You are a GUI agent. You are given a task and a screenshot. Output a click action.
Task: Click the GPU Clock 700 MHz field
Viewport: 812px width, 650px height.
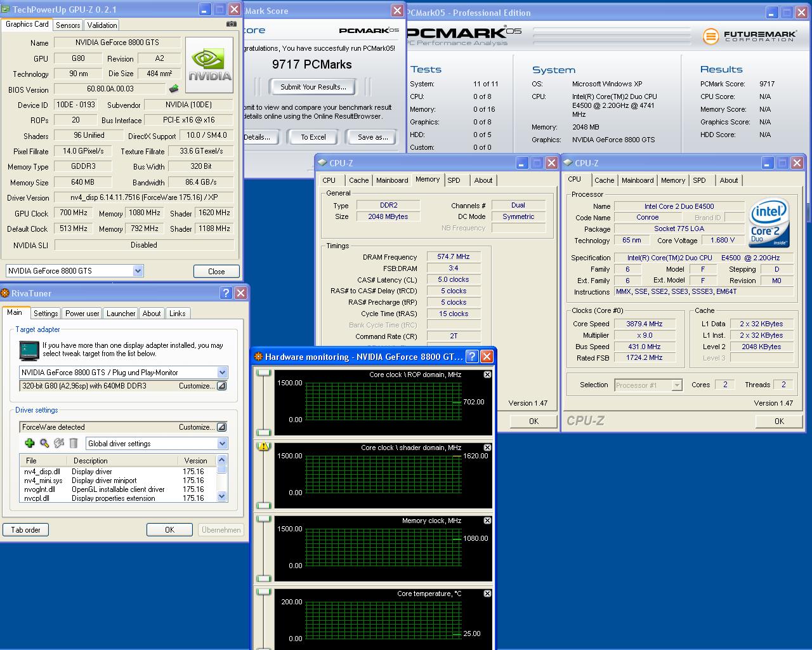[x=74, y=213]
